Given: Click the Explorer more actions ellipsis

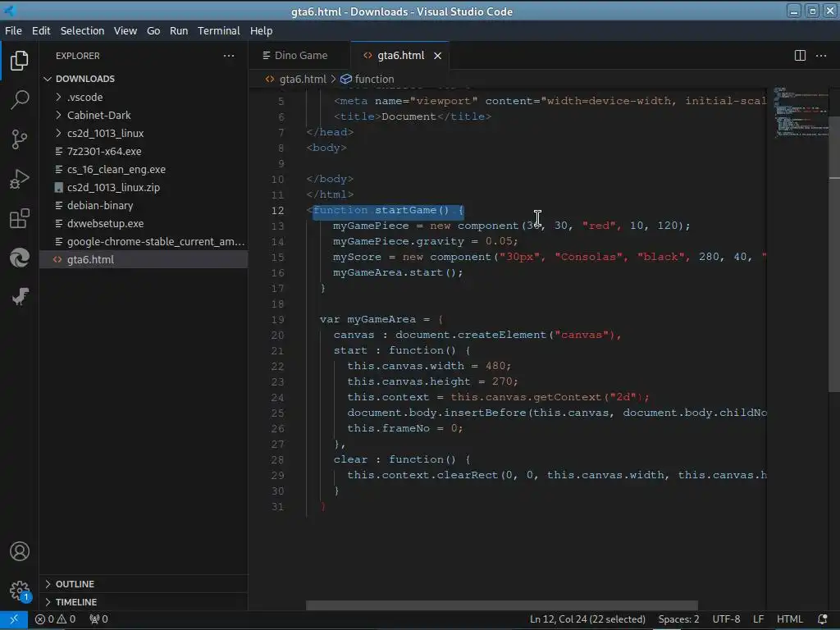Looking at the screenshot, I should coord(229,56).
